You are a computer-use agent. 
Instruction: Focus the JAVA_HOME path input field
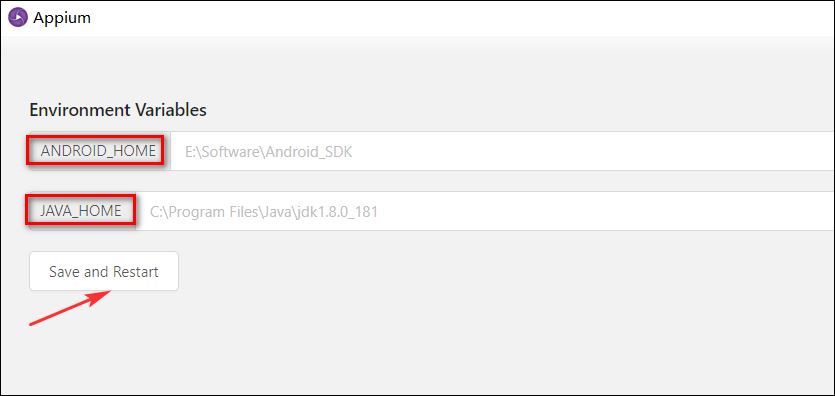pyautogui.click(x=484, y=211)
